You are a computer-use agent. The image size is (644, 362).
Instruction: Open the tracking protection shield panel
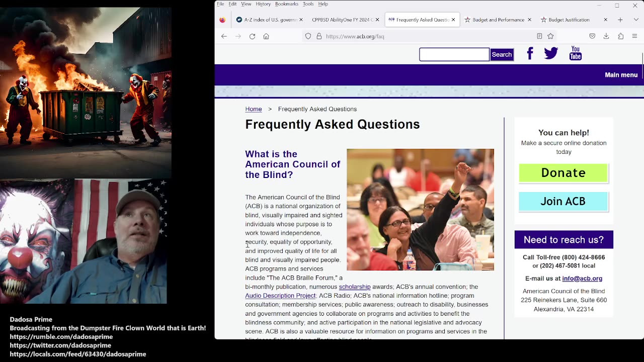308,36
